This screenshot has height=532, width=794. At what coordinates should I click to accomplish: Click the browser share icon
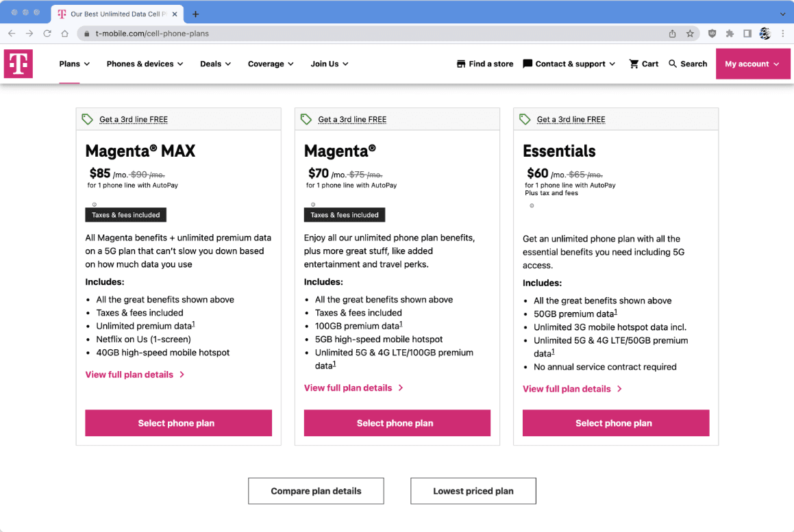tap(672, 34)
